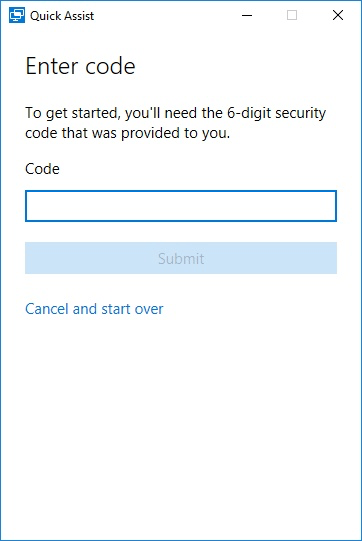Click the Submit text inside the button
The width and height of the screenshot is (362, 541).
(x=181, y=258)
